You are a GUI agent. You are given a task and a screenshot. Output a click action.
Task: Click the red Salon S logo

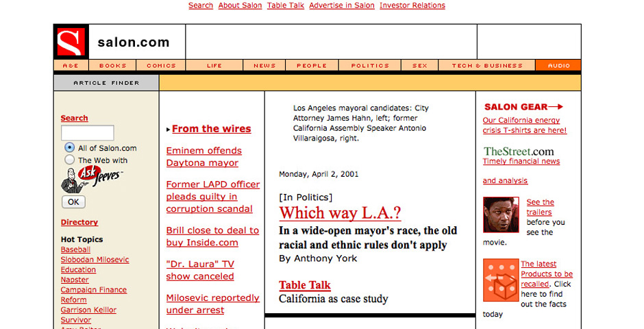pos(71,42)
